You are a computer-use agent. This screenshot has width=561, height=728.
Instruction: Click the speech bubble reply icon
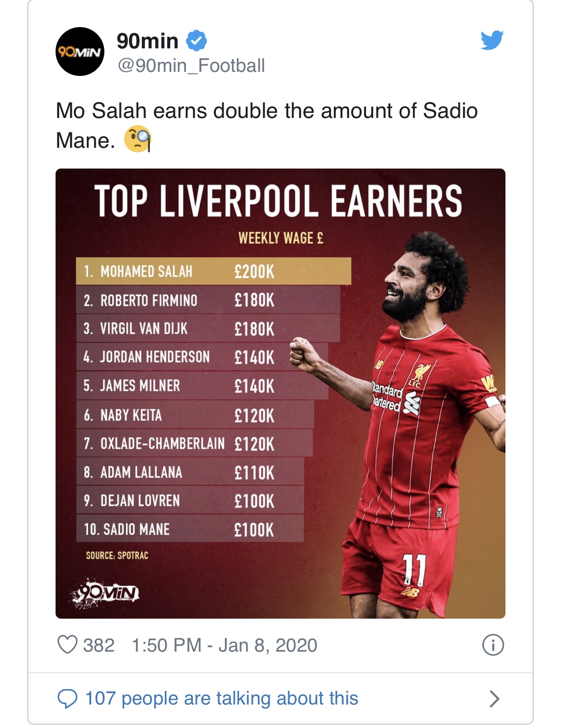(67, 699)
